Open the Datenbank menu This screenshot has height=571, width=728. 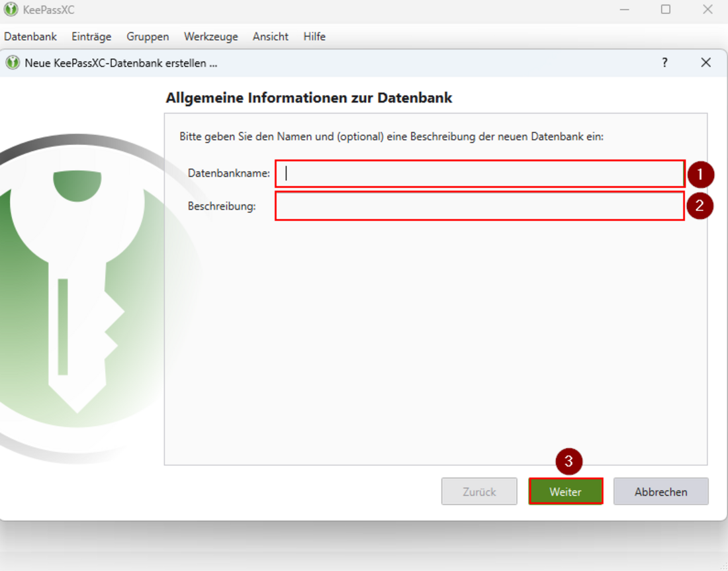click(x=30, y=36)
